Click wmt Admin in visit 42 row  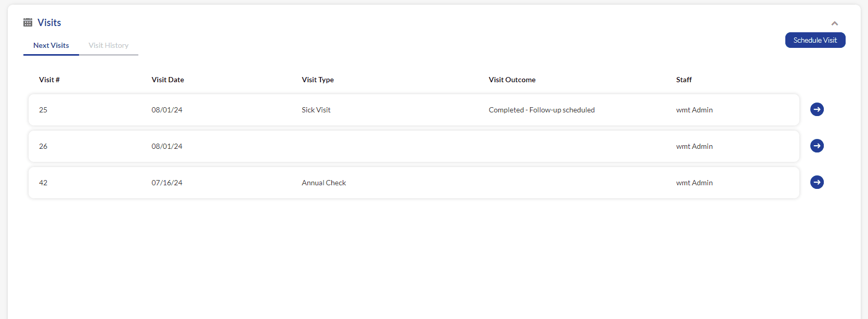coord(694,183)
